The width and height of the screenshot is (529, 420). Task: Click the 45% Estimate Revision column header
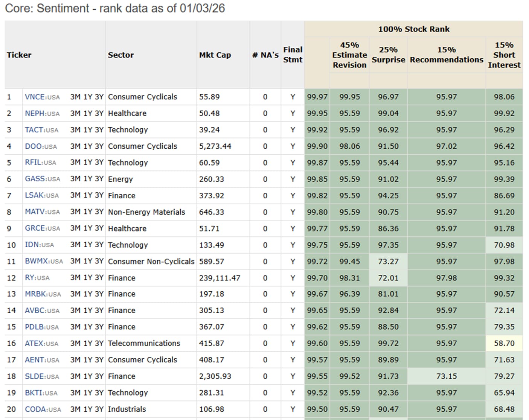coord(349,55)
